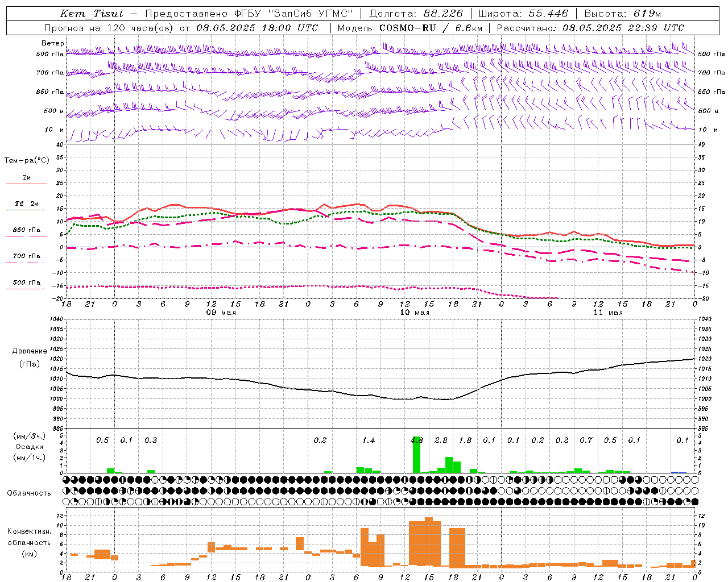Click the 09 мая date label
Screen dimensions: 728x582
(x=221, y=313)
